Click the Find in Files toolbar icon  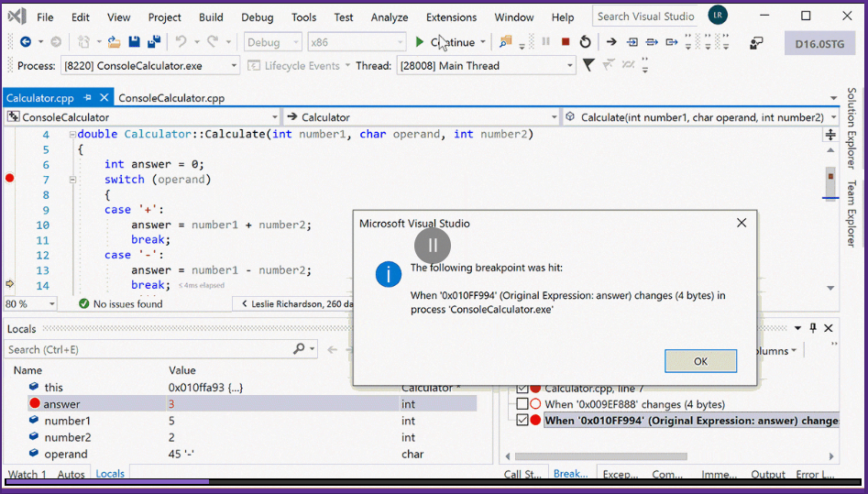pyautogui.click(x=505, y=42)
